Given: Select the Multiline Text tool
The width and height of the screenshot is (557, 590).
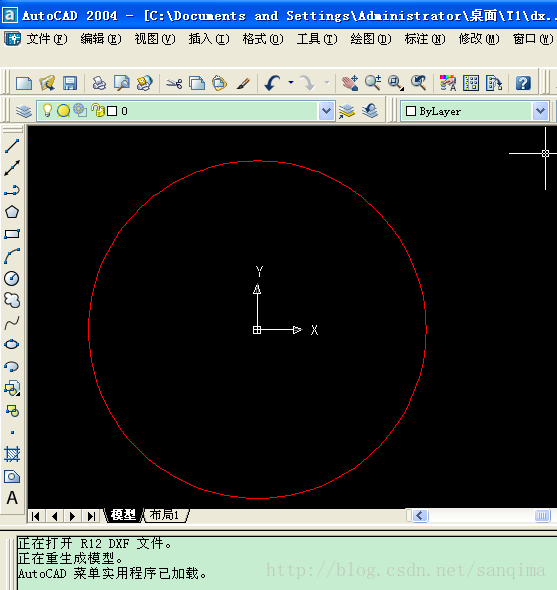Looking at the screenshot, I should (x=12, y=498).
